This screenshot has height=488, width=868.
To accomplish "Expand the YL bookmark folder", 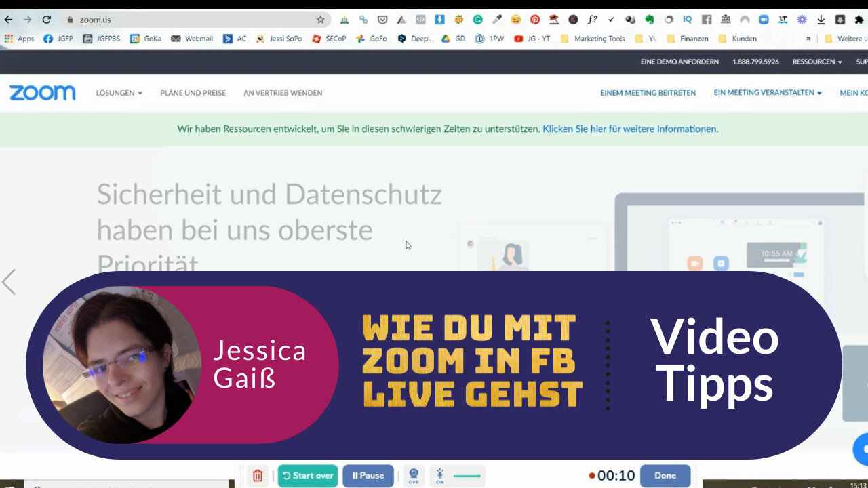I will (646, 39).
